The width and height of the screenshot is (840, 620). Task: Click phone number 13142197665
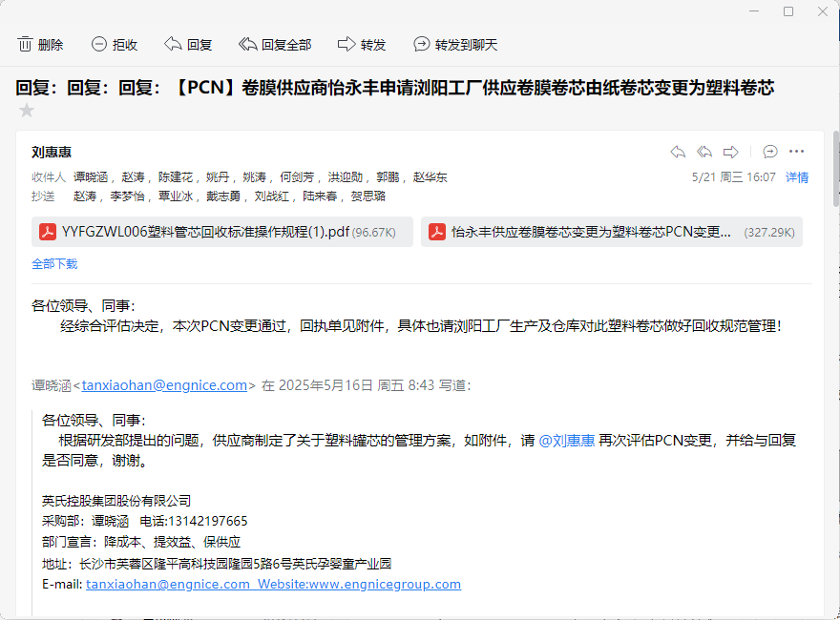[x=208, y=522]
